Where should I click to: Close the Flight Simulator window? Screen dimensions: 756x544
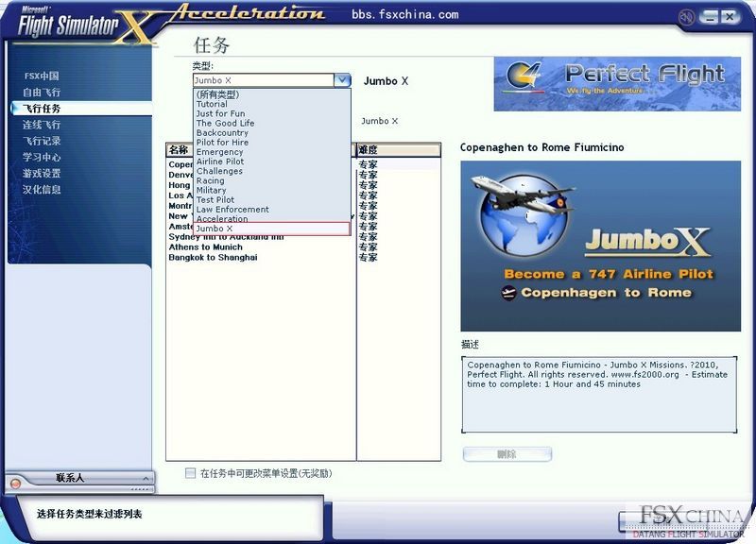[x=730, y=17]
